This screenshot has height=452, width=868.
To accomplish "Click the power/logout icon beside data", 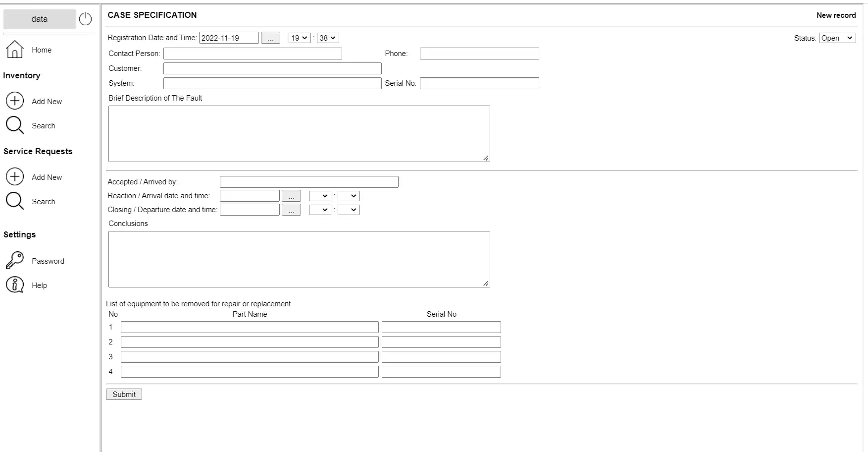I will click(x=85, y=19).
